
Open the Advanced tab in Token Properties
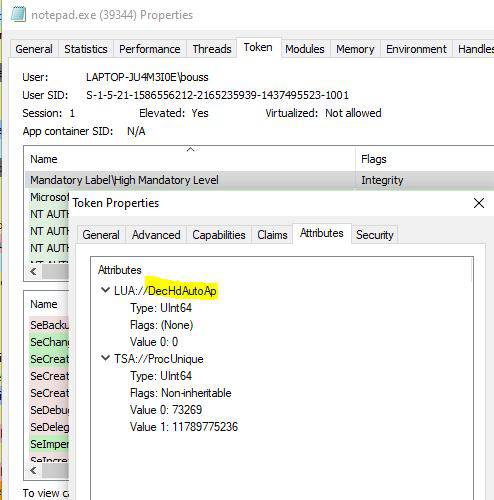(x=156, y=235)
